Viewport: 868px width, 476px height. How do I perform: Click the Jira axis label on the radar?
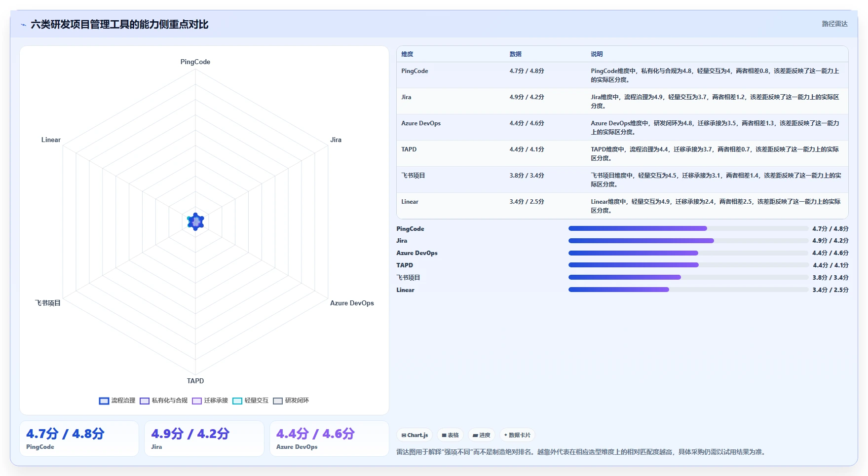(336, 140)
